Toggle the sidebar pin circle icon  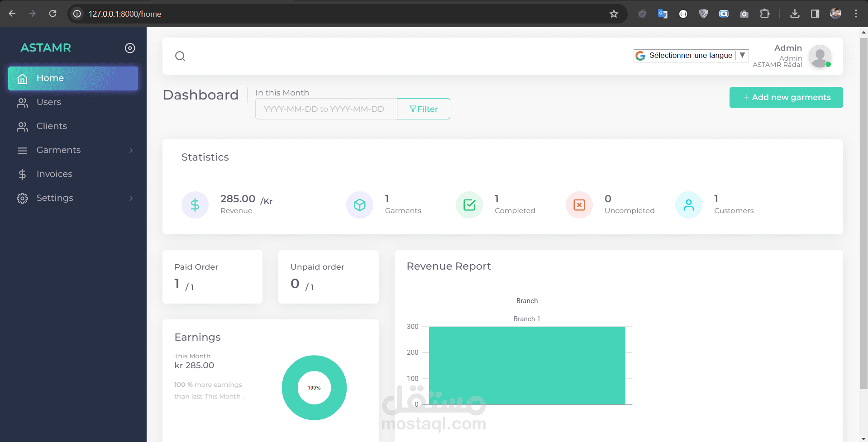130,48
